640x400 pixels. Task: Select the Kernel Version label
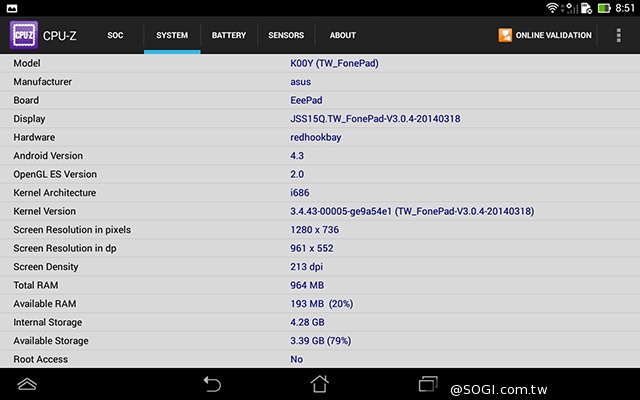tap(44, 211)
